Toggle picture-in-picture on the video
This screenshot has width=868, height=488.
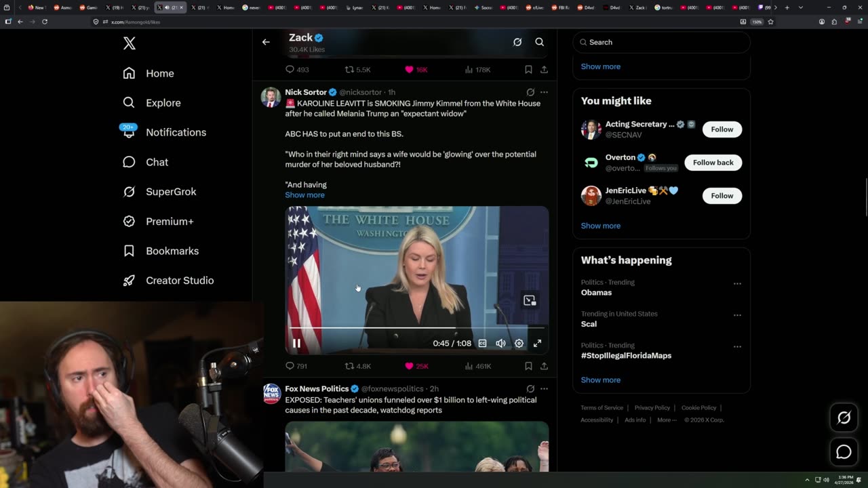coord(530,300)
